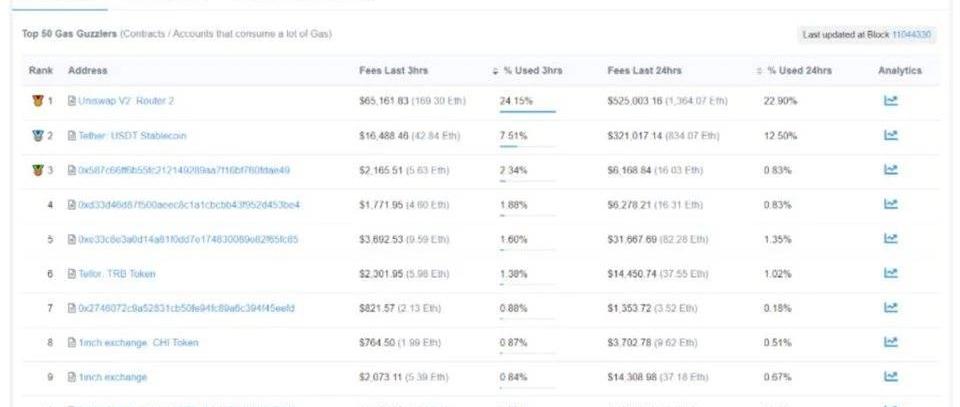View analytics chart for rank 3 address
The image size is (960, 407).
(x=891, y=170)
